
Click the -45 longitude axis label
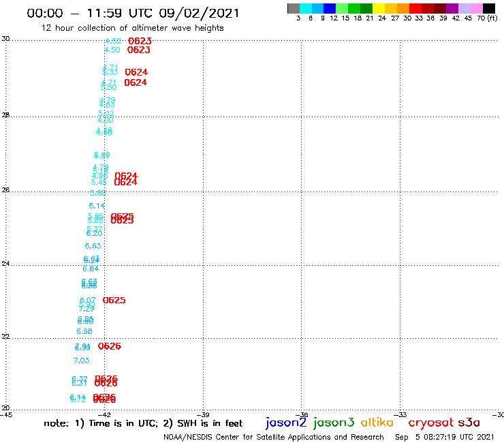pos(6,415)
